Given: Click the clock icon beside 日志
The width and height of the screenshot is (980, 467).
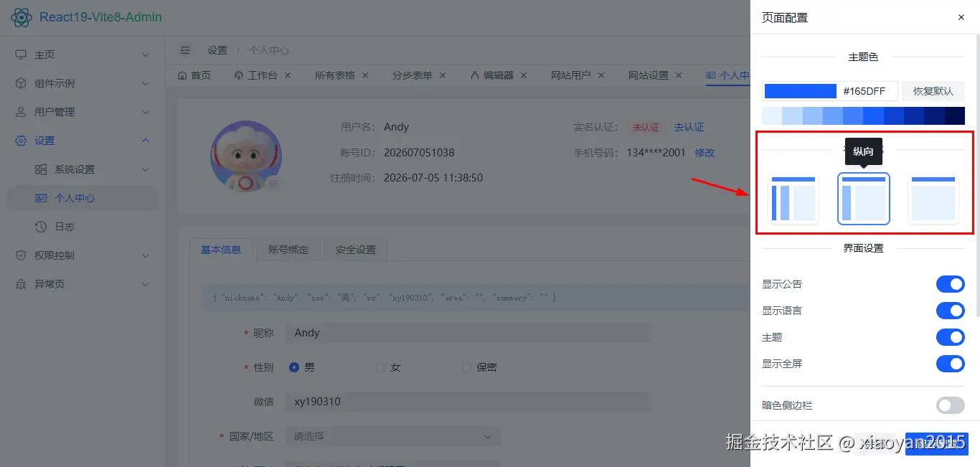Looking at the screenshot, I should [x=41, y=227].
